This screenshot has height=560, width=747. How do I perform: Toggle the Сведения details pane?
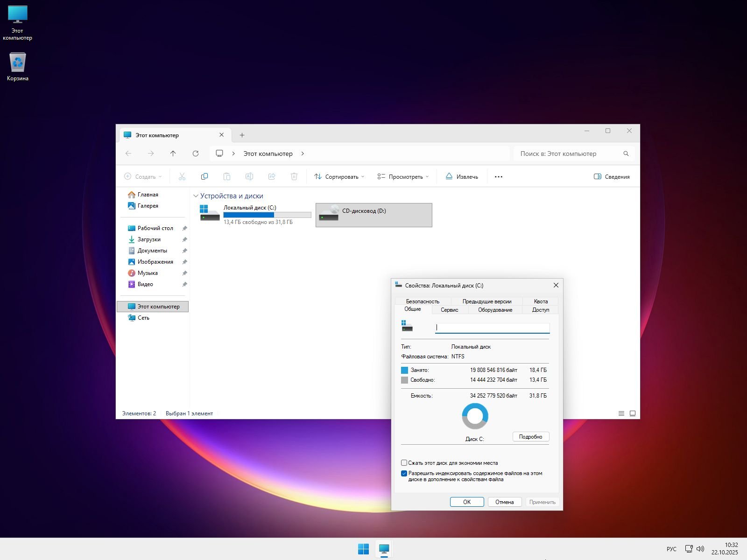pyautogui.click(x=612, y=177)
